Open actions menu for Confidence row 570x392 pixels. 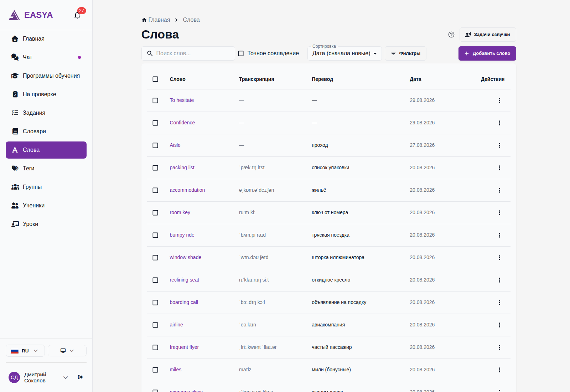click(499, 123)
